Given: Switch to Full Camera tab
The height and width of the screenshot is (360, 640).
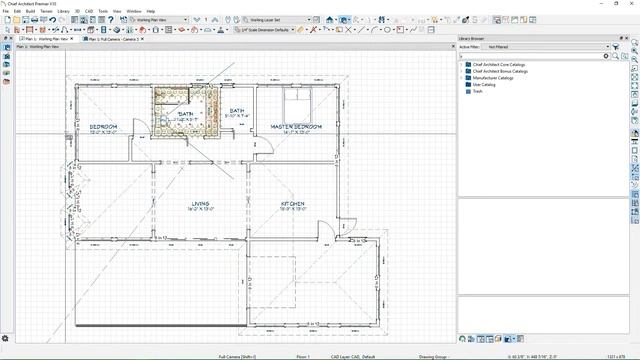Looking at the screenshot, I should (x=113, y=39).
